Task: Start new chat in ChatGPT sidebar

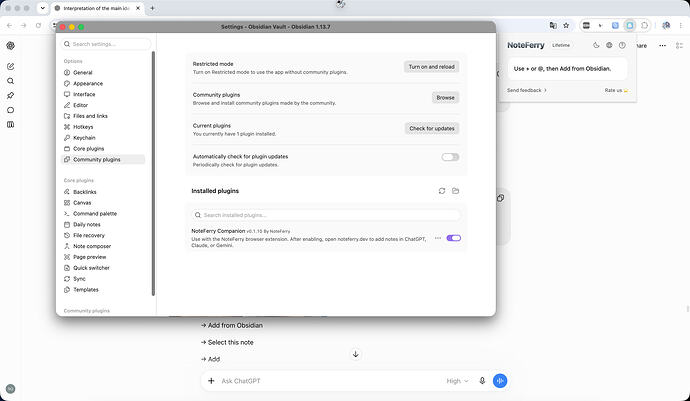Action: pyautogui.click(x=11, y=66)
